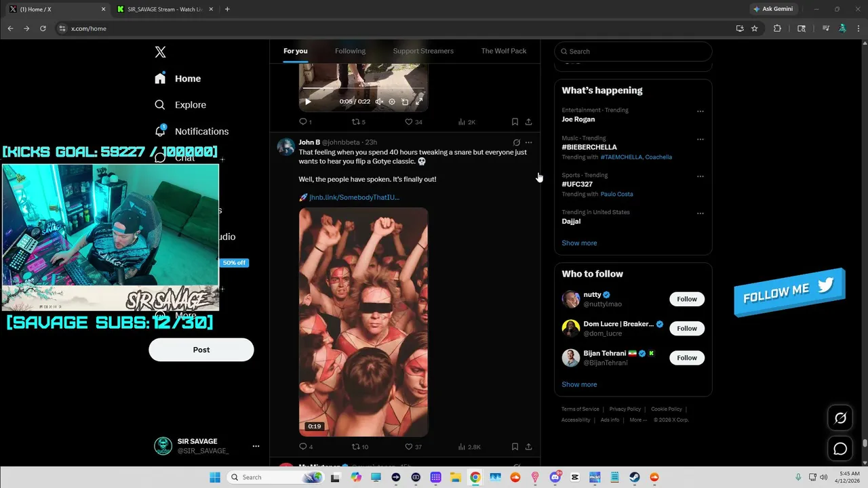Screen dimensions: 868x488
Task: Show more under What's happening
Action: click(579, 243)
